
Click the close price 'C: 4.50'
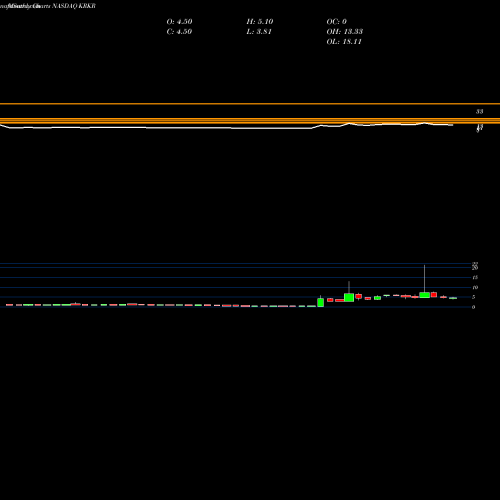click(179, 32)
